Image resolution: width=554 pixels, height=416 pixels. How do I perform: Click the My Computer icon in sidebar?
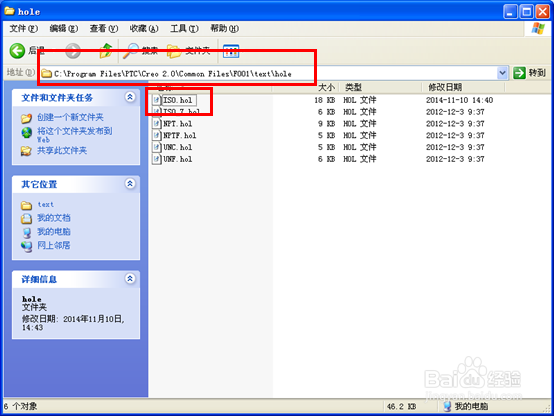(x=26, y=233)
